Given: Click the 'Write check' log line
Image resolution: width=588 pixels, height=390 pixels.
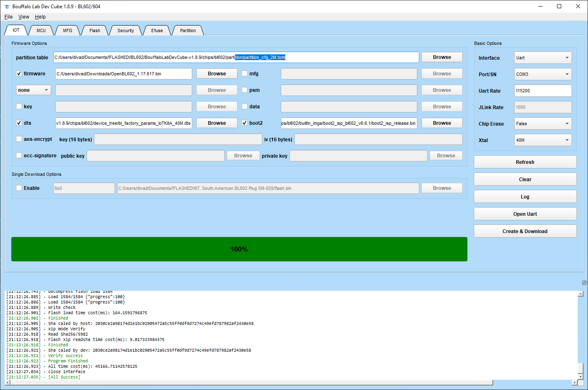Looking at the screenshot, I should click(x=41, y=308).
